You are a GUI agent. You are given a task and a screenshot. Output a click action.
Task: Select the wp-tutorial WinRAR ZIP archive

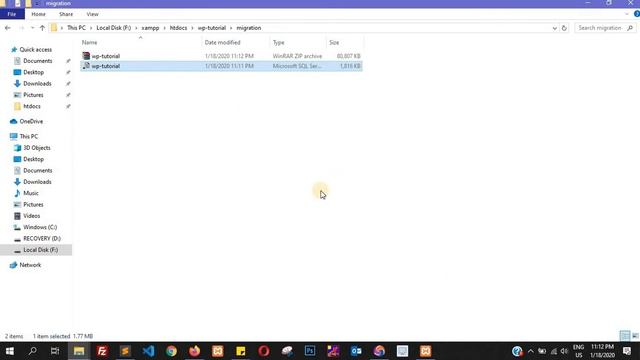(x=221, y=56)
